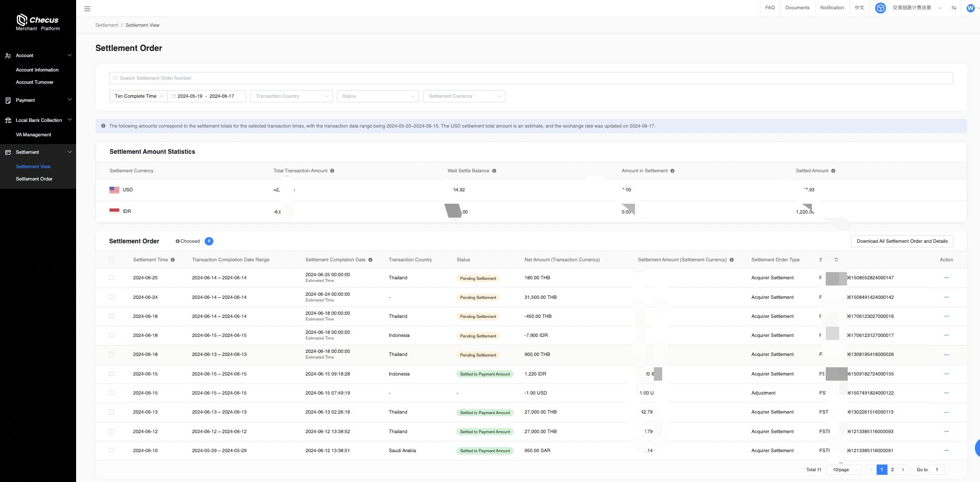Click the switch arrows icon in header
Screen dimensions: 980x482
click(x=954, y=8)
